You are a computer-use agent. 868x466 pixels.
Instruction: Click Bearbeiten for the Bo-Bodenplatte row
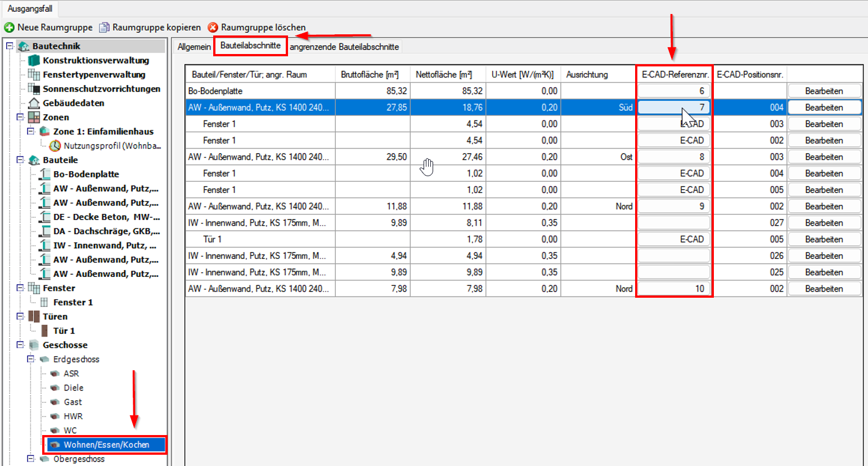point(824,91)
